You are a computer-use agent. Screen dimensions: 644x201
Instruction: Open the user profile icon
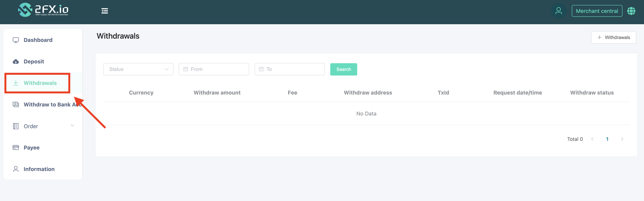click(559, 11)
